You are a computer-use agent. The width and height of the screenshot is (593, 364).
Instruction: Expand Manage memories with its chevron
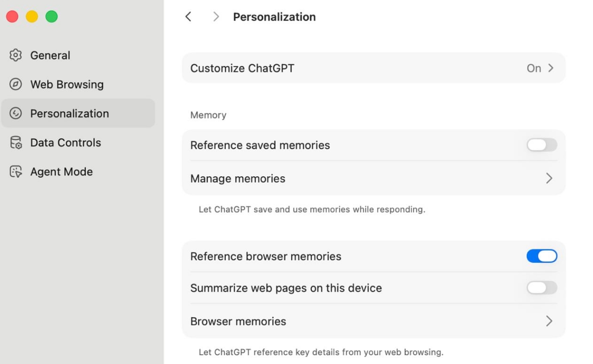[549, 178]
